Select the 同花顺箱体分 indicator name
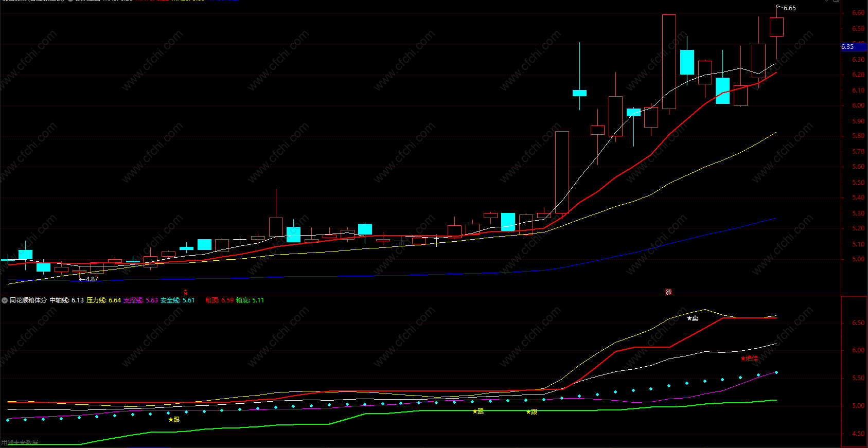868x448 pixels. click(x=28, y=300)
